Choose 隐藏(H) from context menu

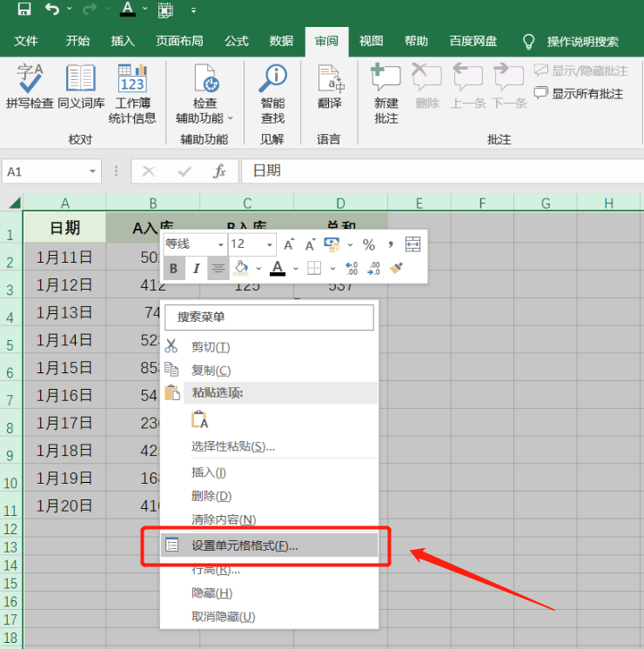270,593
